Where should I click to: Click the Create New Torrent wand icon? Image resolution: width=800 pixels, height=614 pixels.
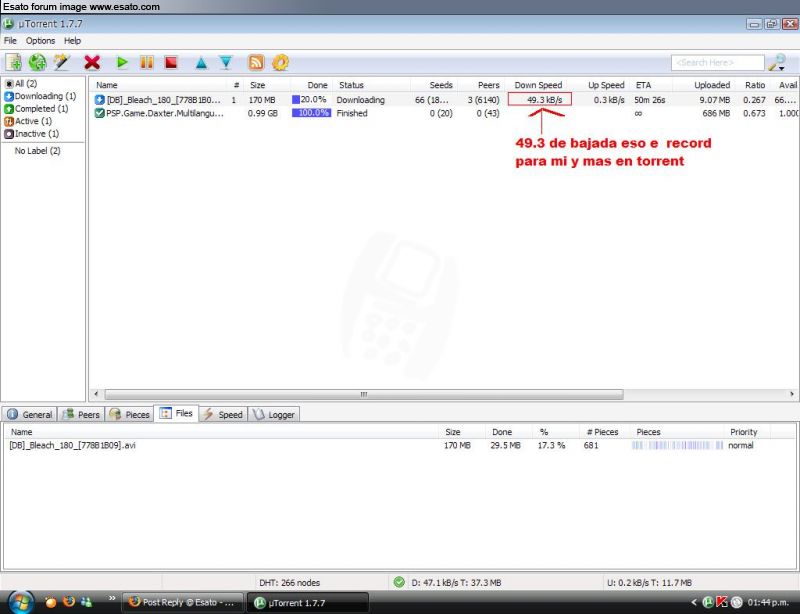[62, 62]
